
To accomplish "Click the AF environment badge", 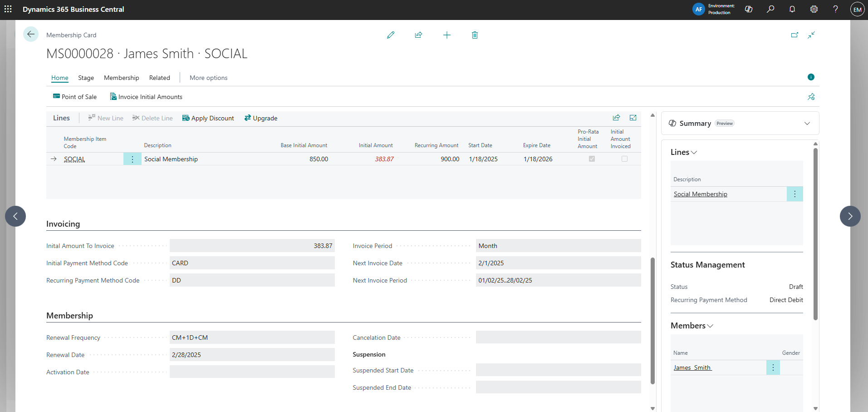I will [699, 9].
